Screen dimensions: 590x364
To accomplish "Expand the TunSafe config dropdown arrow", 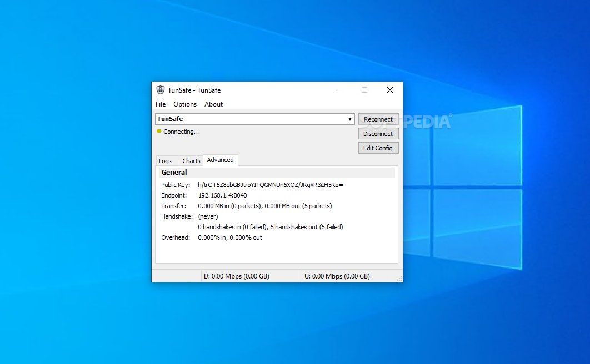I will 349,119.
